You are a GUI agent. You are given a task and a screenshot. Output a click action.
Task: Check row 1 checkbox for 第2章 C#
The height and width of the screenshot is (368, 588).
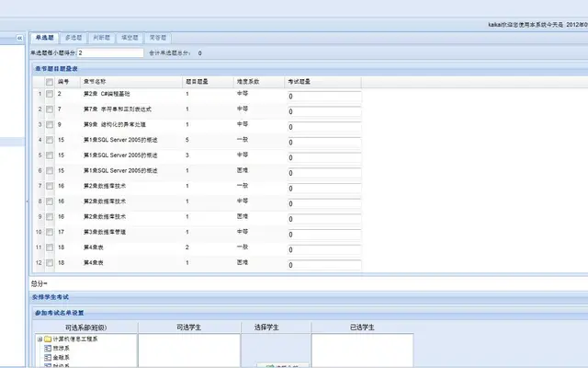click(x=49, y=94)
